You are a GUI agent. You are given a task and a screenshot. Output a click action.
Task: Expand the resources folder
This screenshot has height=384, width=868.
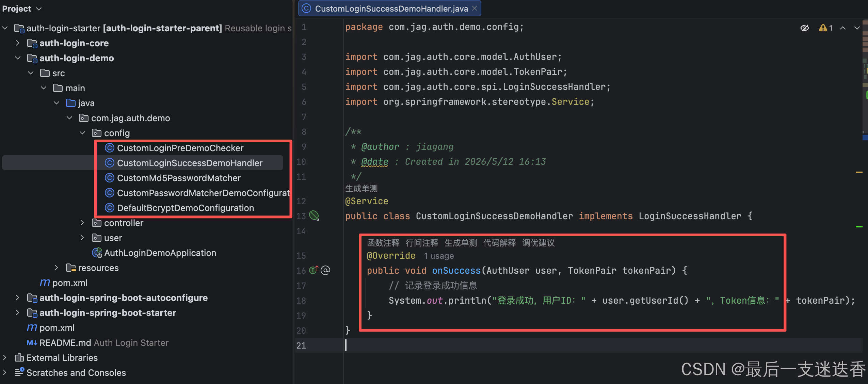pyautogui.click(x=57, y=268)
